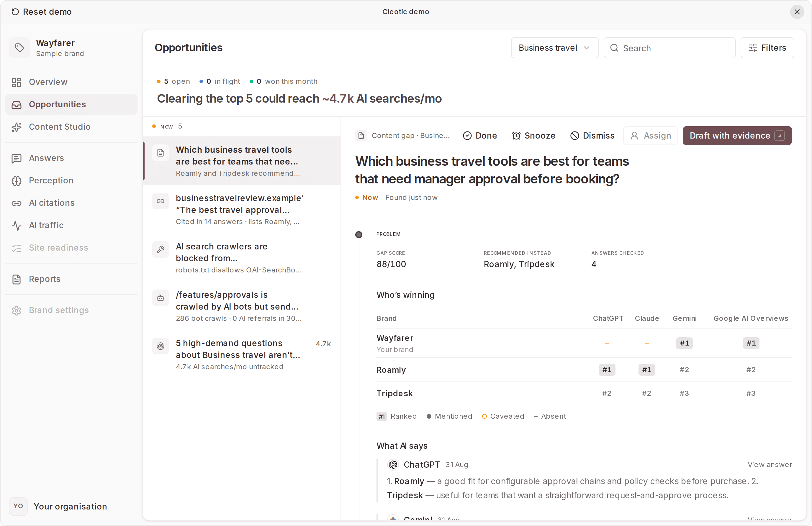
Task: Mark opportunity as Done
Action: coord(480,136)
